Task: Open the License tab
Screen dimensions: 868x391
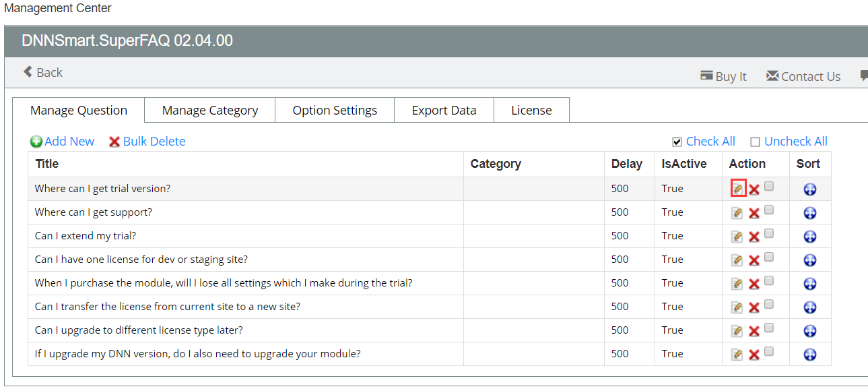Action: coord(531,111)
